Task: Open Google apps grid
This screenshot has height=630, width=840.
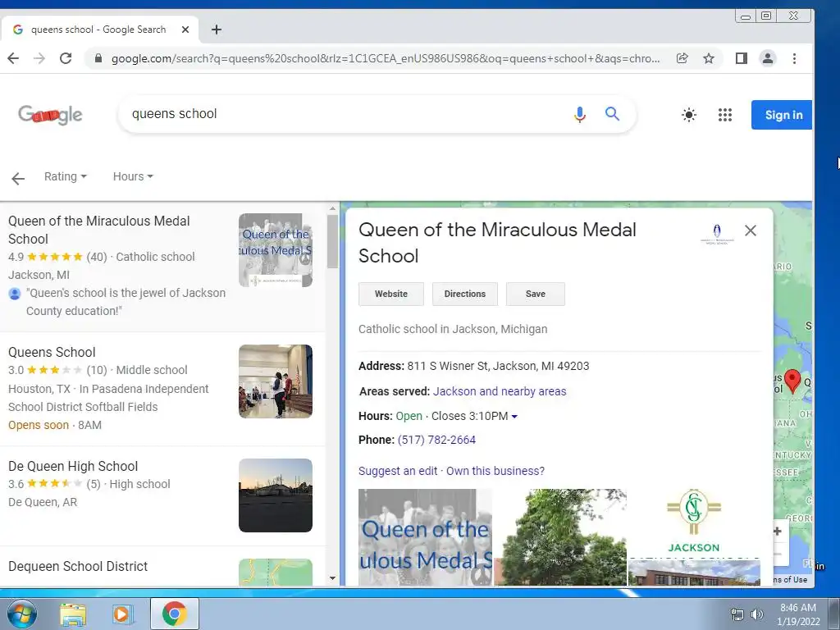Action: tap(725, 115)
